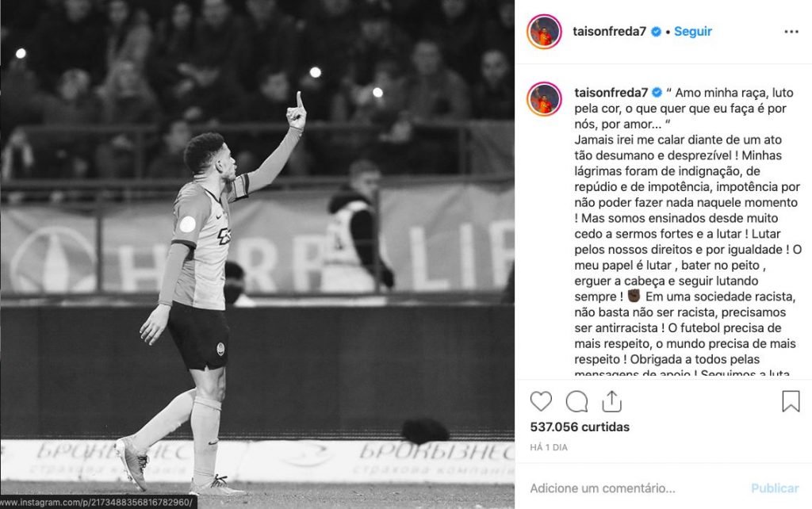Click the black-and-white player photo
Image resolution: width=812 pixels, height=509 pixels.
pos(258,254)
